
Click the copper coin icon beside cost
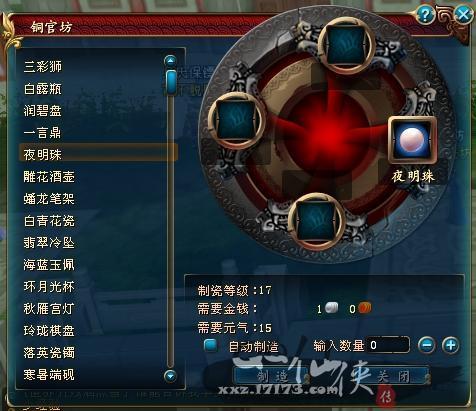365,308
